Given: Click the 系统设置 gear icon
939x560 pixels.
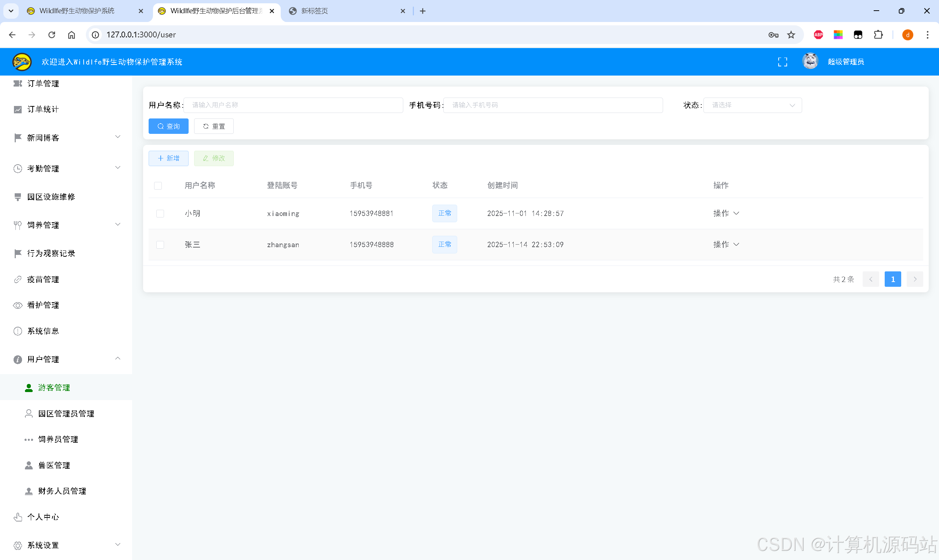Looking at the screenshot, I should point(18,546).
